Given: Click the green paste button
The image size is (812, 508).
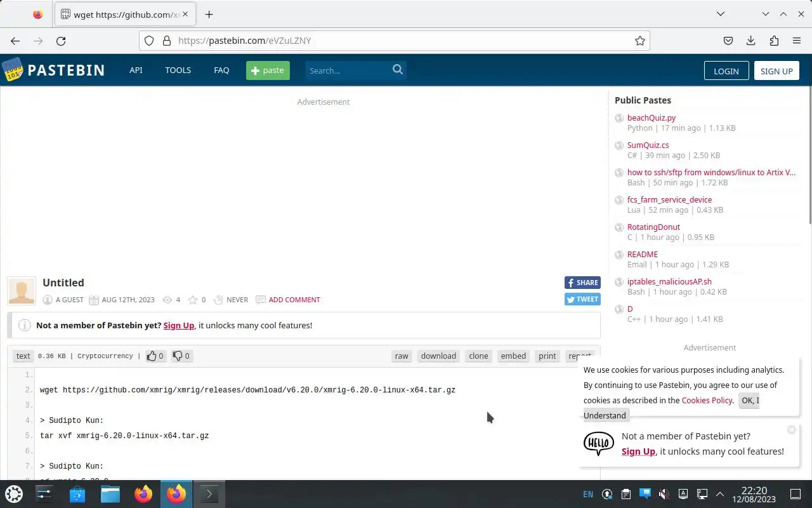Looking at the screenshot, I should click(268, 70).
